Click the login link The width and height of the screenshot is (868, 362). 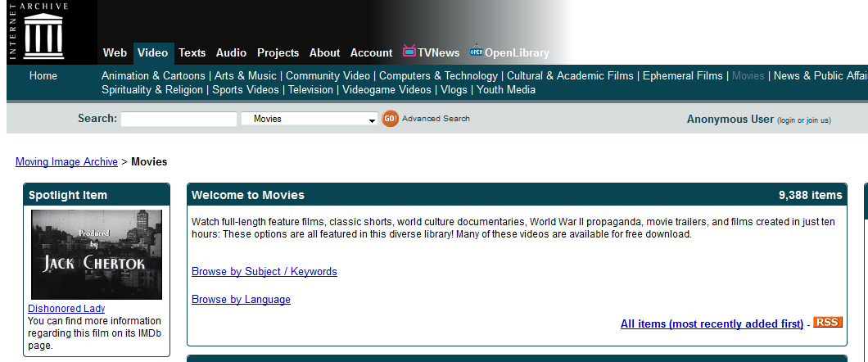787,120
